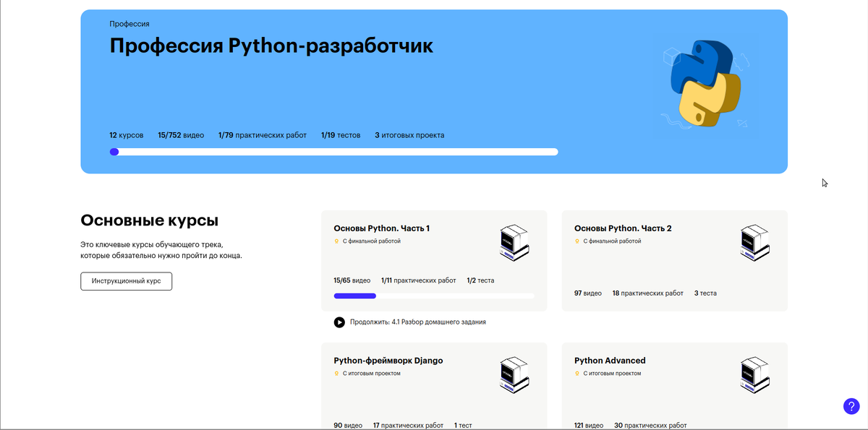Click С финальной работой under Основы Python. Часть 2
868x430 pixels.
(x=612, y=241)
